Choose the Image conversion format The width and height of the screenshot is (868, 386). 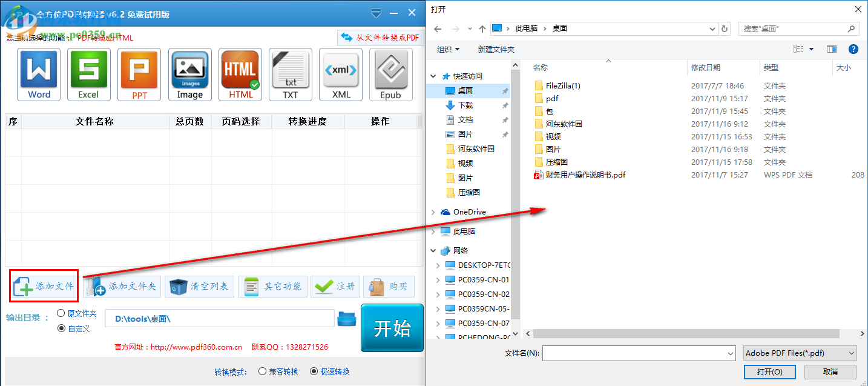[190, 75]
